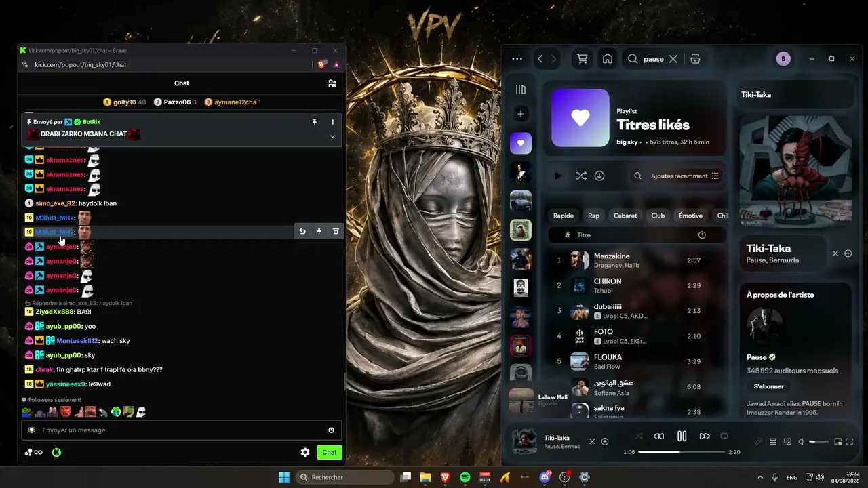The height and width of the screenshot is (488, 868).
Task: Open the Windows Start menu
Action: tap(284, 477)
